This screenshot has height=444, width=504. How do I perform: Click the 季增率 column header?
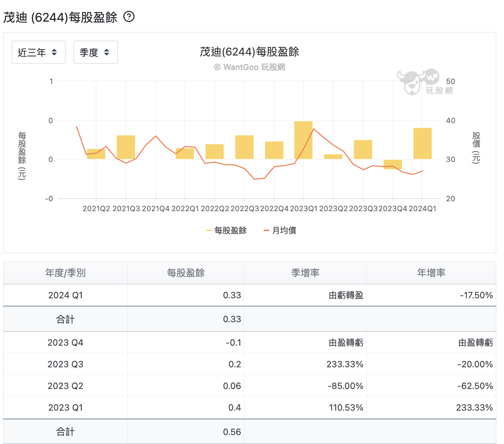(x=305, y=273)
